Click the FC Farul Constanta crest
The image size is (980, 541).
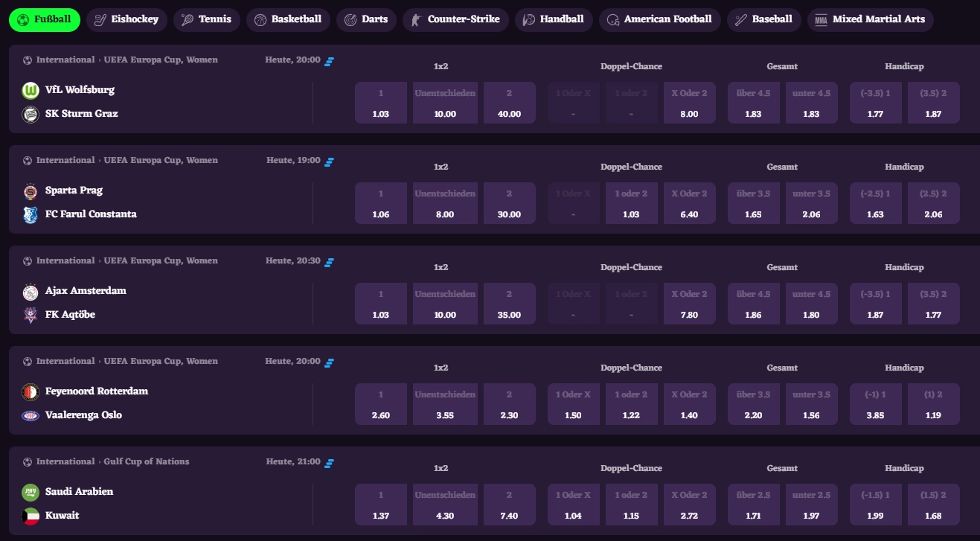click(31, 214)
